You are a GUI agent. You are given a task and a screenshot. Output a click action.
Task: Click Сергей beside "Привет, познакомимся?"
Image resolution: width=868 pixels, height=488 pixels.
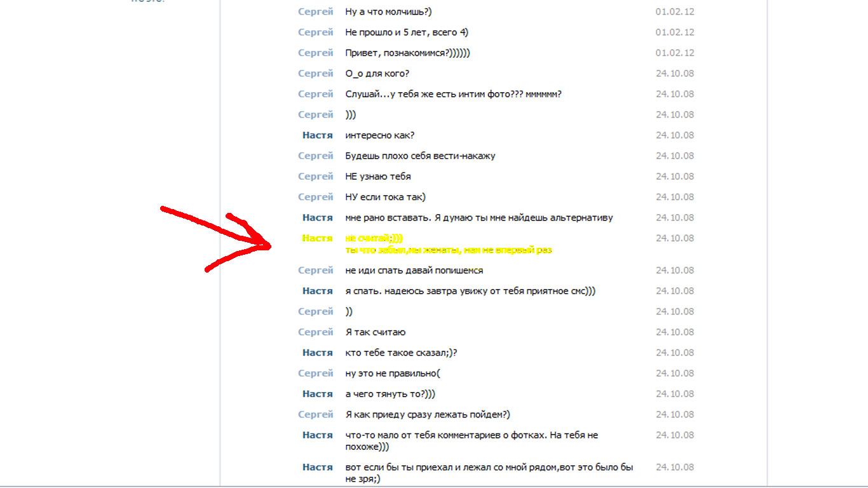coord(316,53)
